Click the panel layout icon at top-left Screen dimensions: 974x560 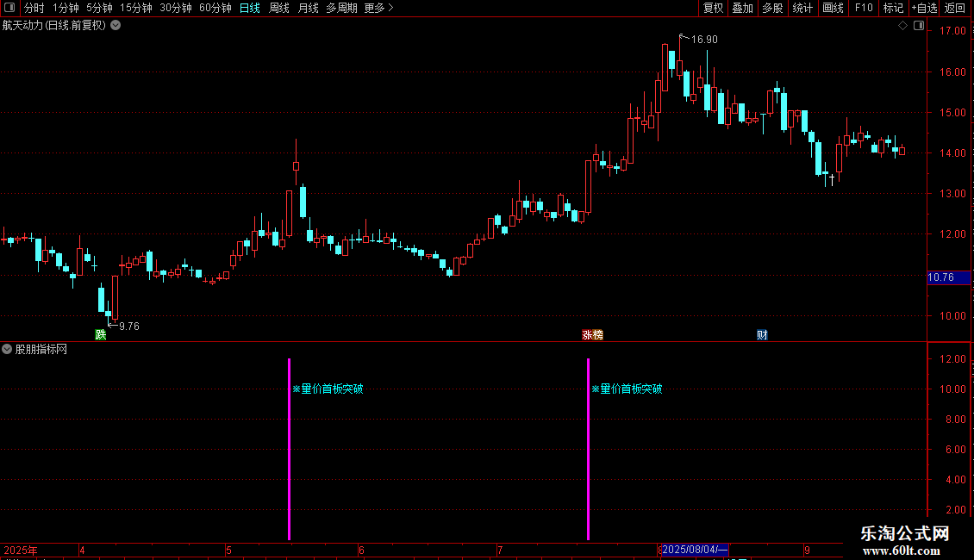9,8
